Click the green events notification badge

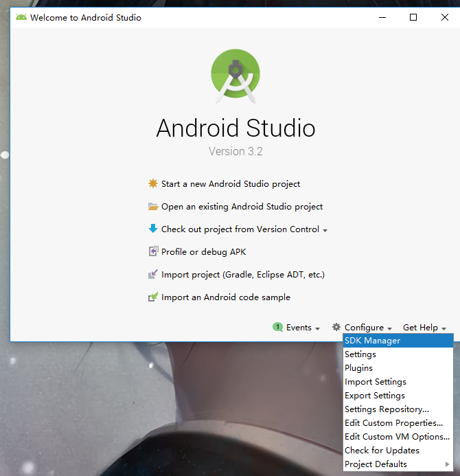pyautogui.click(x=277, y=327)
